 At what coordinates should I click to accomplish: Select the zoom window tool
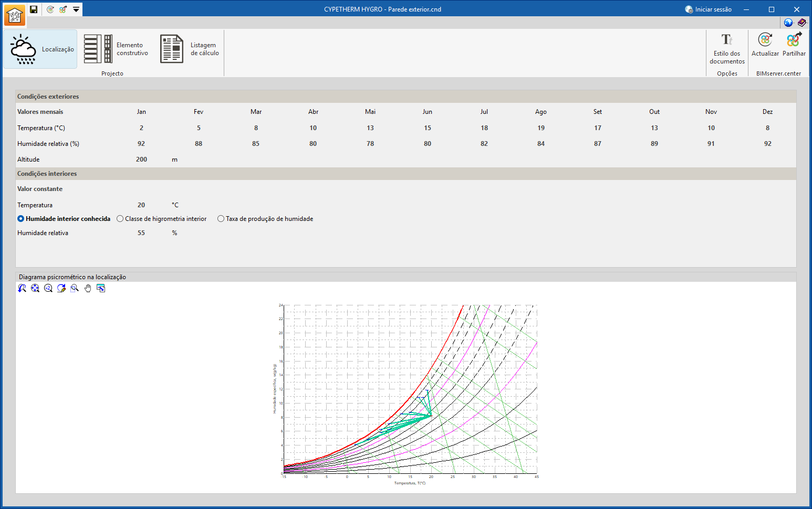tap(75, 288)
